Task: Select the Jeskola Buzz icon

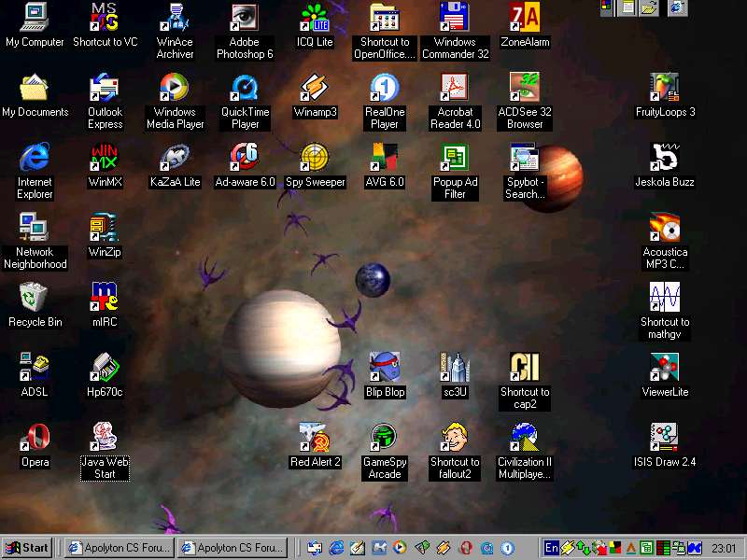Action: [x=665, y=158]
